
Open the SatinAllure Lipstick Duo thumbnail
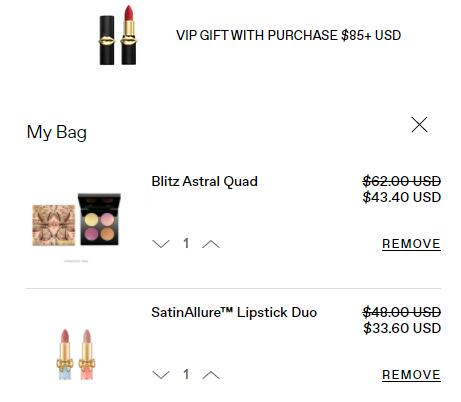(x=76, y=354)
